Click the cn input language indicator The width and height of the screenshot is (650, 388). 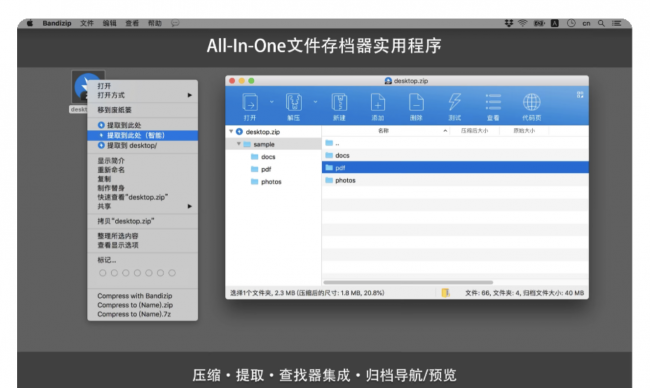pos(586,23)
